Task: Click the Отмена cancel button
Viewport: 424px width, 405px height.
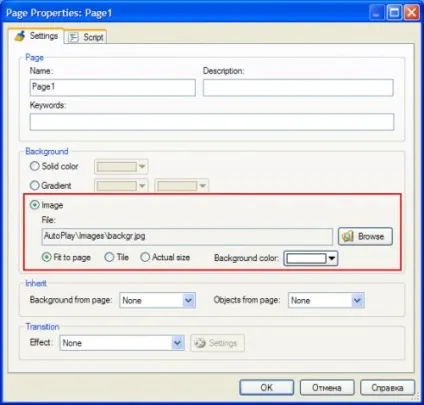Action: (327, 388)
